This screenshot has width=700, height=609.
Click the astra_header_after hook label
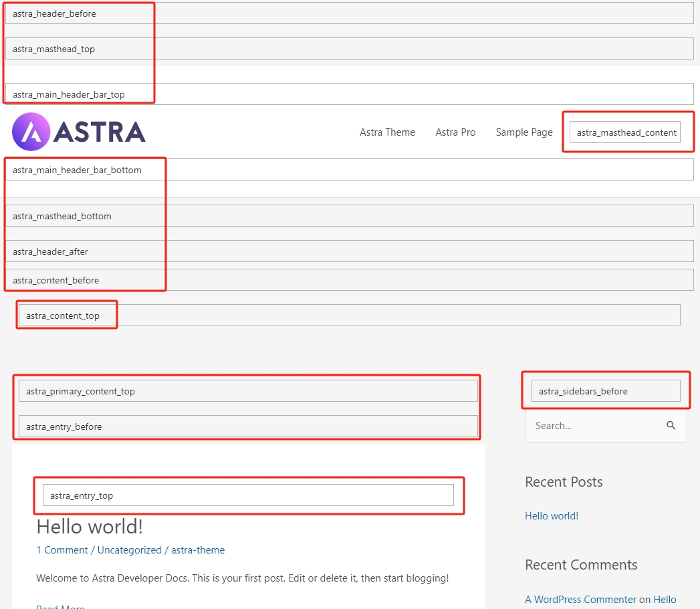50,252
